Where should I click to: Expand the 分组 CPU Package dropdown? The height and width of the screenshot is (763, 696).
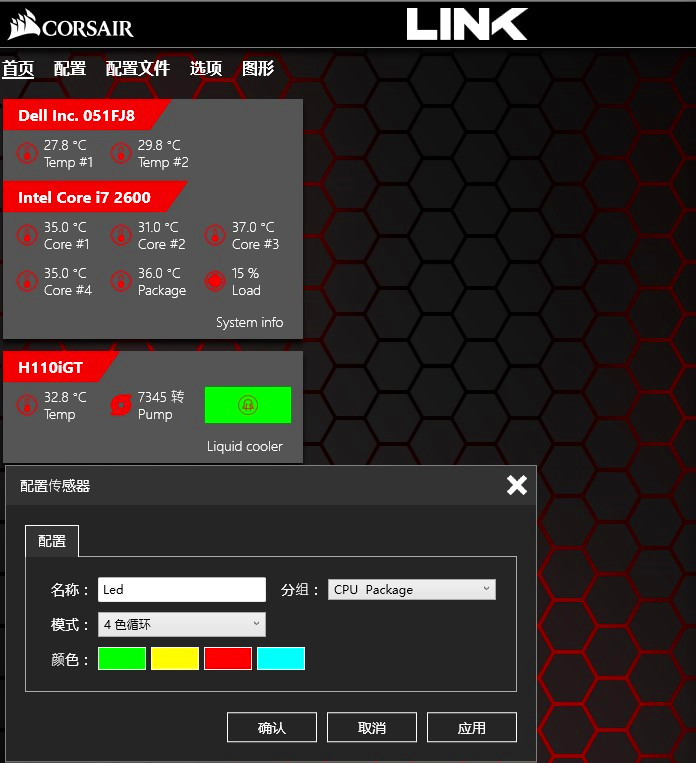click(412, 589)
